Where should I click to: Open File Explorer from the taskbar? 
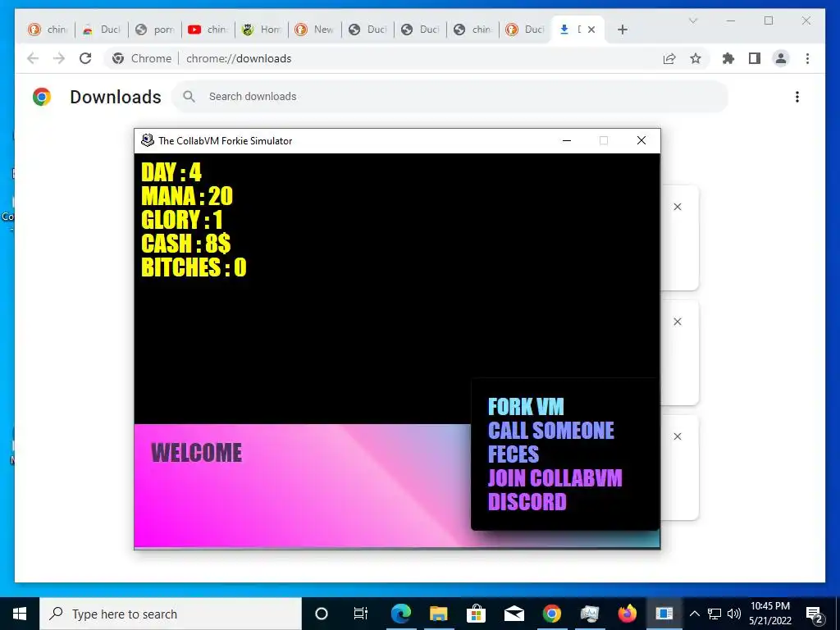tap(438, 614)
